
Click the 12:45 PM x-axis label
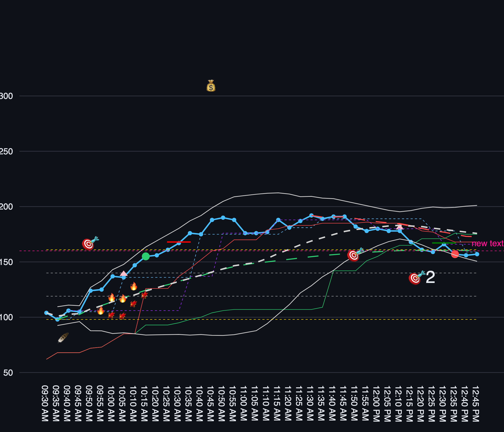click(x=476, y=403)
